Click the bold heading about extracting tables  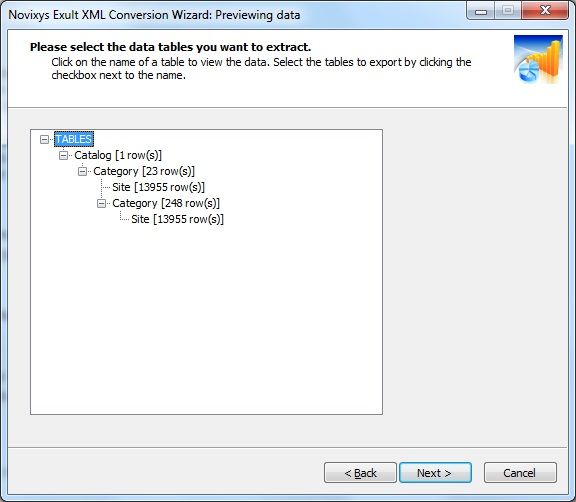point(170,47)
